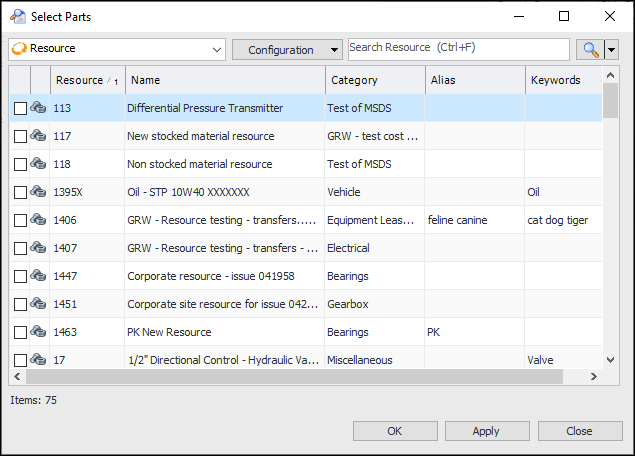Click the resource icon on row 113
Screen dimensions: 635x456
[x=39, y=108]
